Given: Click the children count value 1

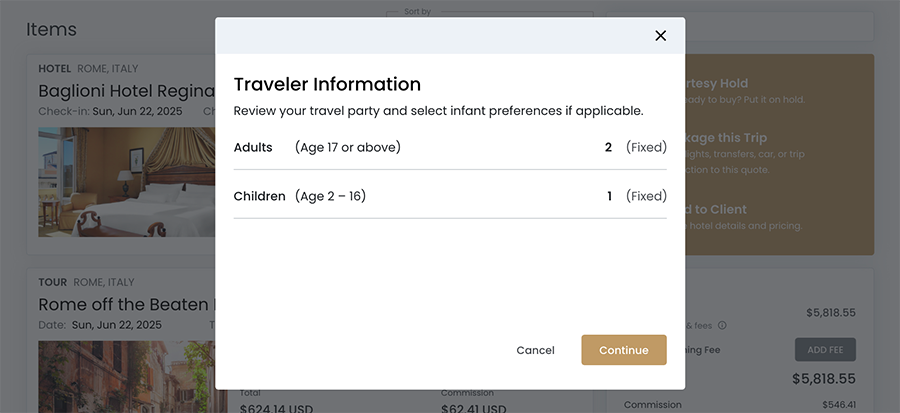Looking at the screenshot, I should coord(609,196).
